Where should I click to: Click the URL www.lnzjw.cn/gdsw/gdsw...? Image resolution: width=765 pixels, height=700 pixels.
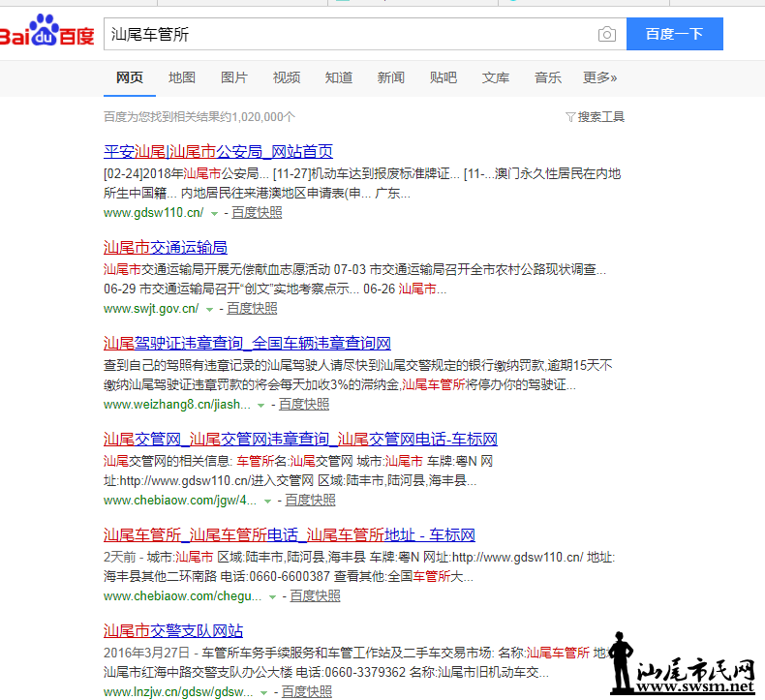(x=178, y=691)
